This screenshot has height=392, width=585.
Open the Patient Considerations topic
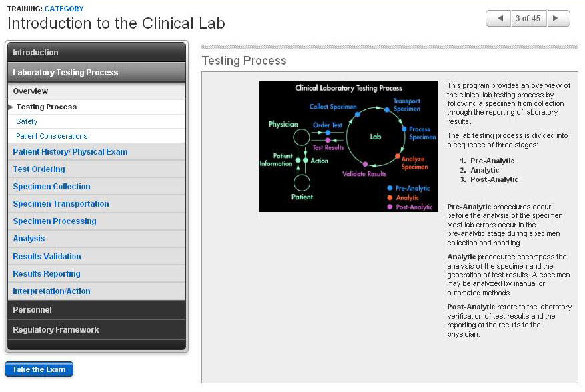tap(52, 136)
